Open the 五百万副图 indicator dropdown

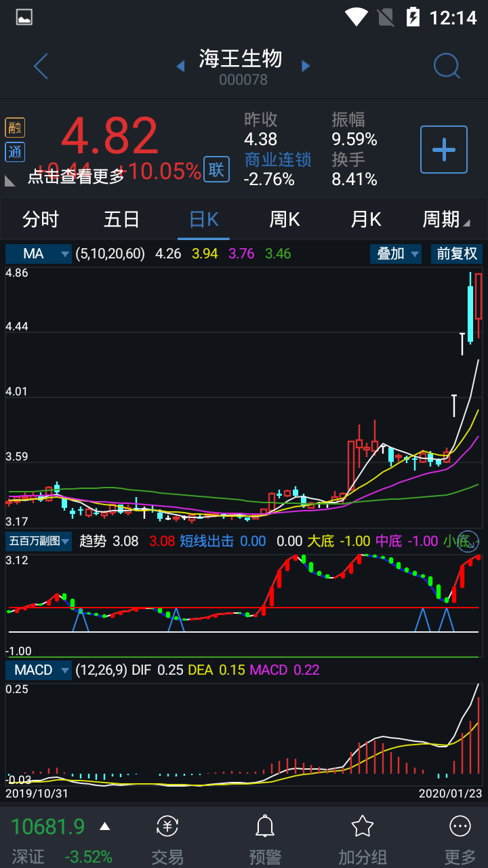39,541
